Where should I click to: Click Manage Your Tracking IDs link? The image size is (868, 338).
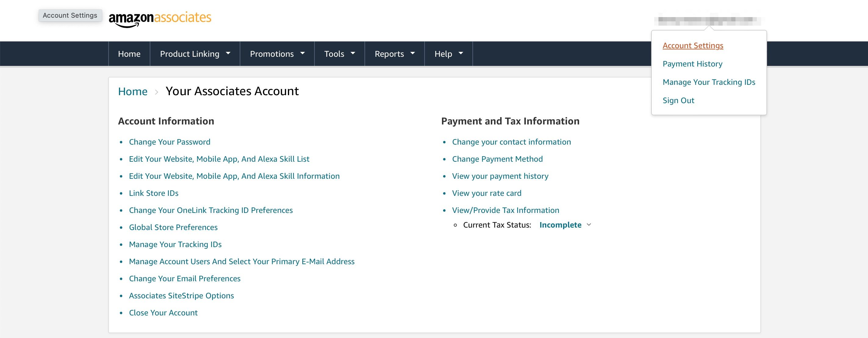click(175, 244)
